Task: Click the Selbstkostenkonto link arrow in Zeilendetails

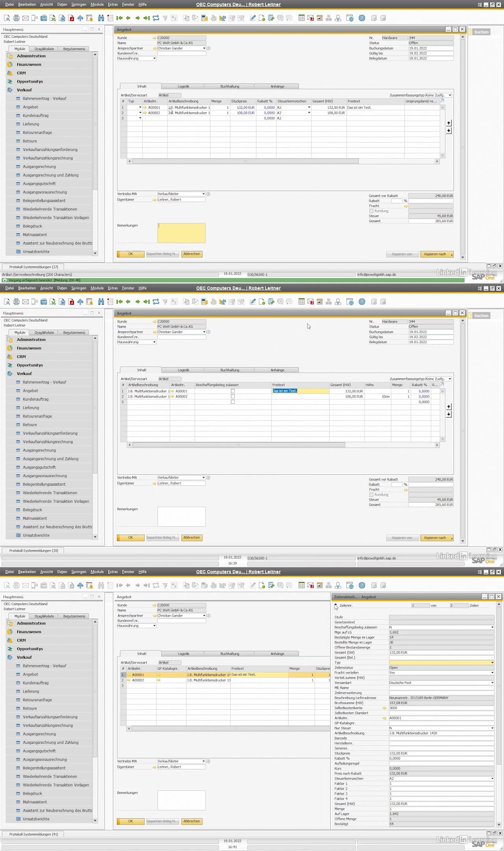Action: click(384, 708)
